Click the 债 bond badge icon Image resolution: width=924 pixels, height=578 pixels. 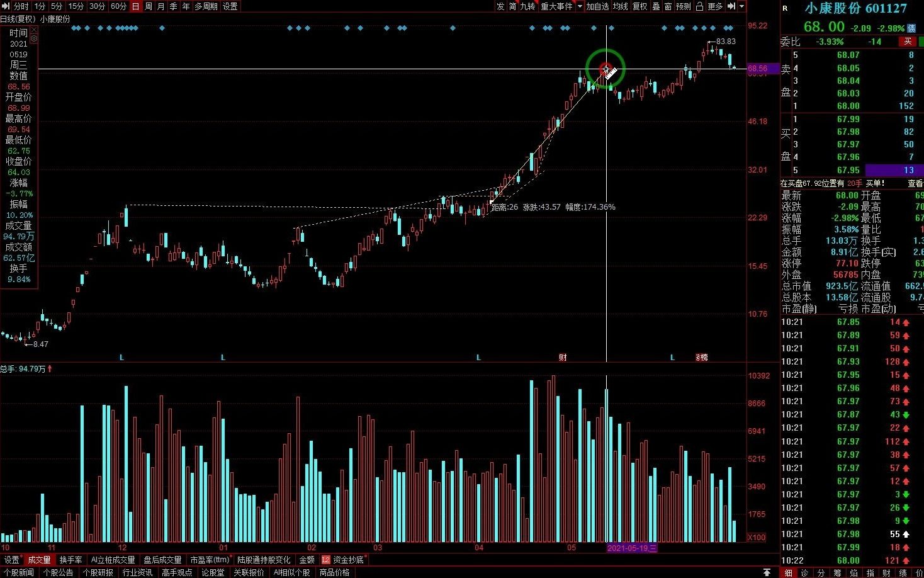(911, 29)
